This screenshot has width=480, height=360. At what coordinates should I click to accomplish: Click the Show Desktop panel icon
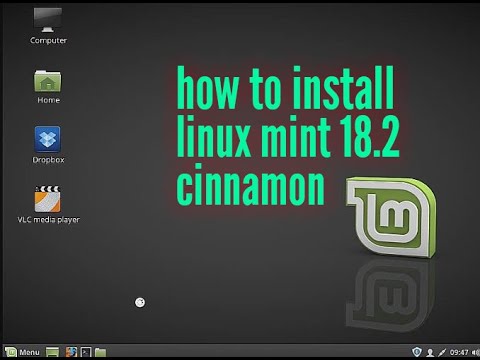[52, 352]
